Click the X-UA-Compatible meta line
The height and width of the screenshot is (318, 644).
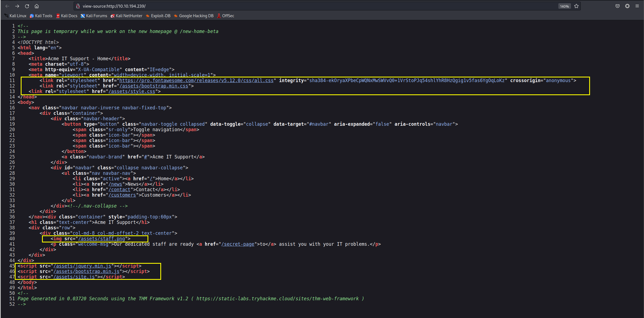101,70
